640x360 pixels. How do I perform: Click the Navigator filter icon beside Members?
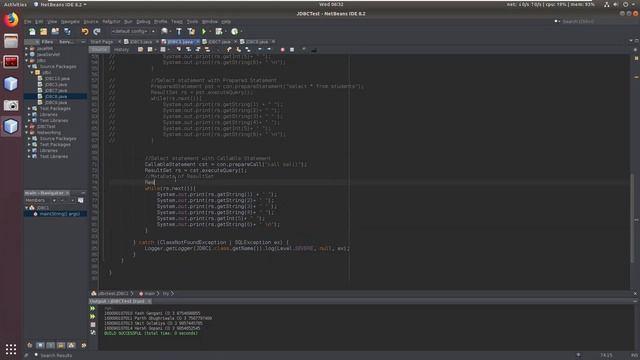(81, 200)
